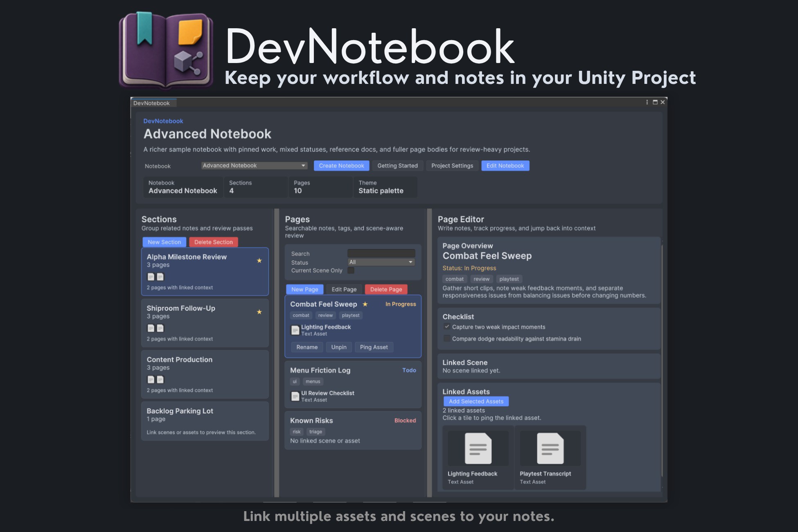Open the Notebook selector dropdown
The image size is (798, 532).
pos(254,166)
